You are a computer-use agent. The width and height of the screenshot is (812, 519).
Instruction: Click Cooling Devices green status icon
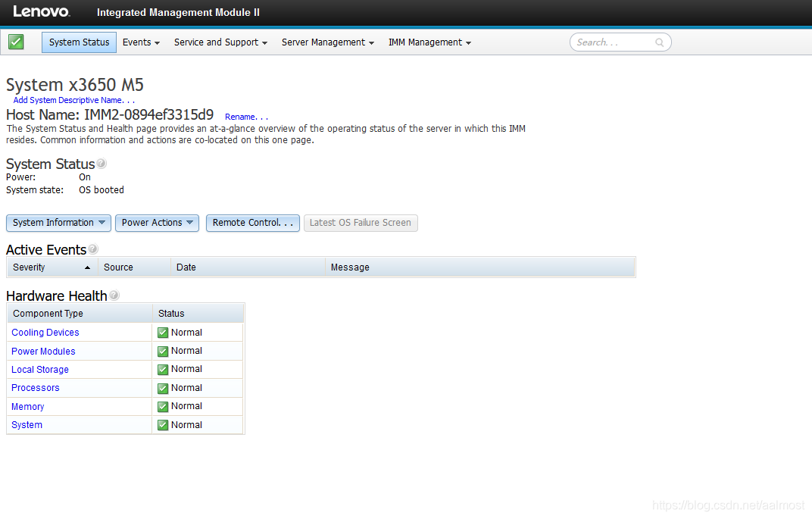click(163, 333)
